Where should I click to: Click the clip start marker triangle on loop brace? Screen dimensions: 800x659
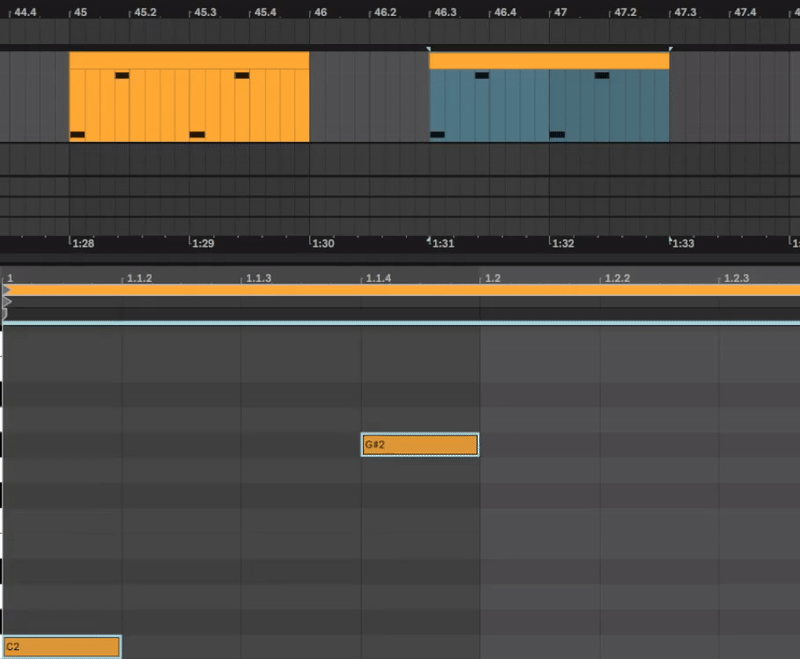tap(7, 290)
